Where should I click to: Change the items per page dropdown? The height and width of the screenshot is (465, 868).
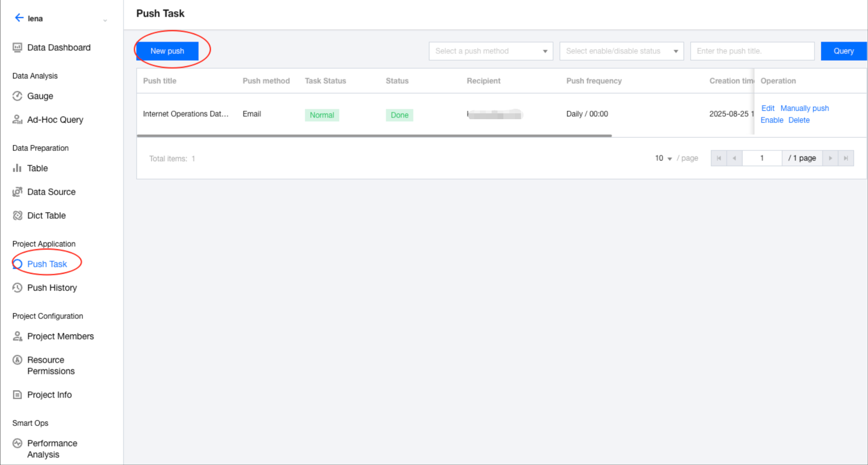point(663,158)
